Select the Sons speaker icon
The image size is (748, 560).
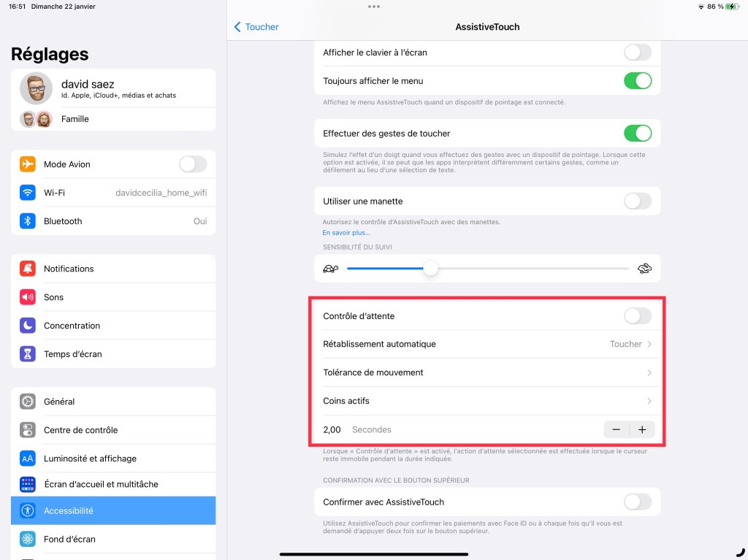coord(27,297)
